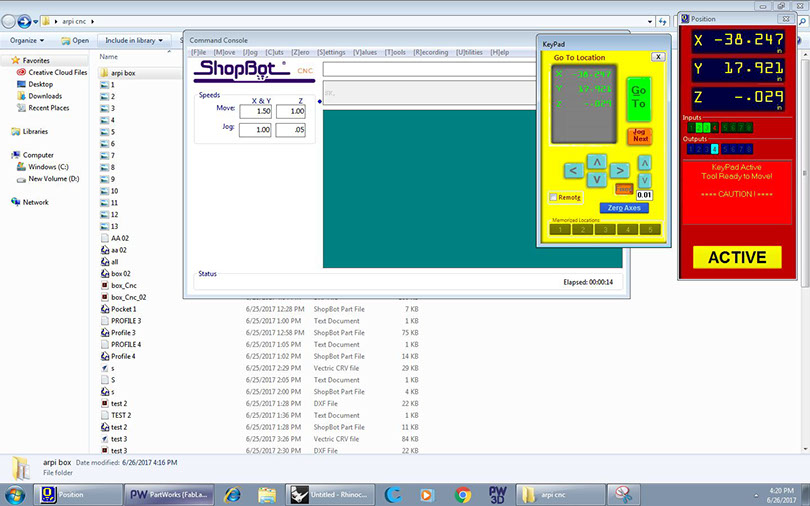Screen dimensions: 810x506
Task: Select memorized location 5 in KeyPad
Action: point(650,229)
